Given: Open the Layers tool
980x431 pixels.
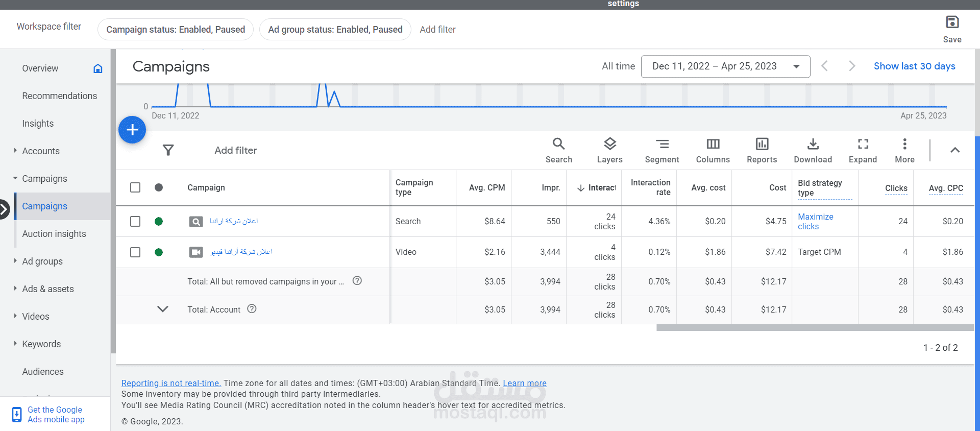Looking at the screenshot, I should point(610,150).
